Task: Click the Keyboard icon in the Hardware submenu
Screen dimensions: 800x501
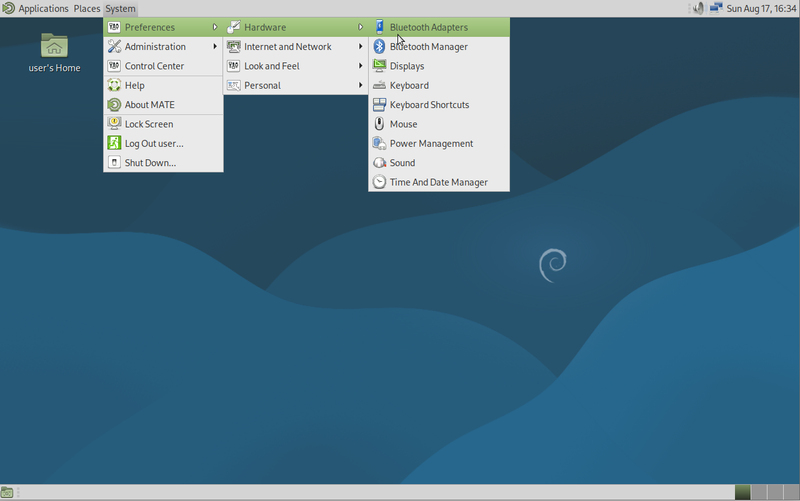Action: pos(379,85)
